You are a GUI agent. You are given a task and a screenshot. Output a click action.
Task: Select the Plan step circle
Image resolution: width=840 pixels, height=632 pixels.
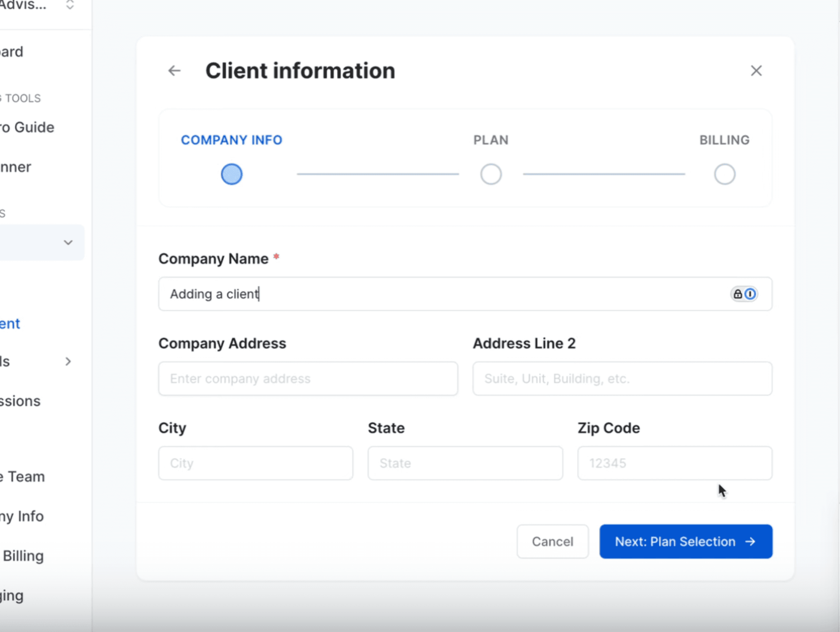[x=491, y=174]
